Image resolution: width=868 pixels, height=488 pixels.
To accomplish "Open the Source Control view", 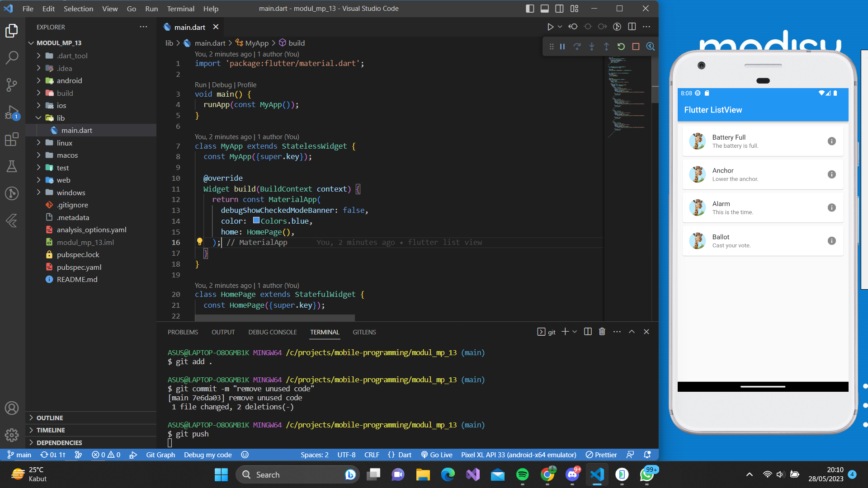I will (12, 85).
